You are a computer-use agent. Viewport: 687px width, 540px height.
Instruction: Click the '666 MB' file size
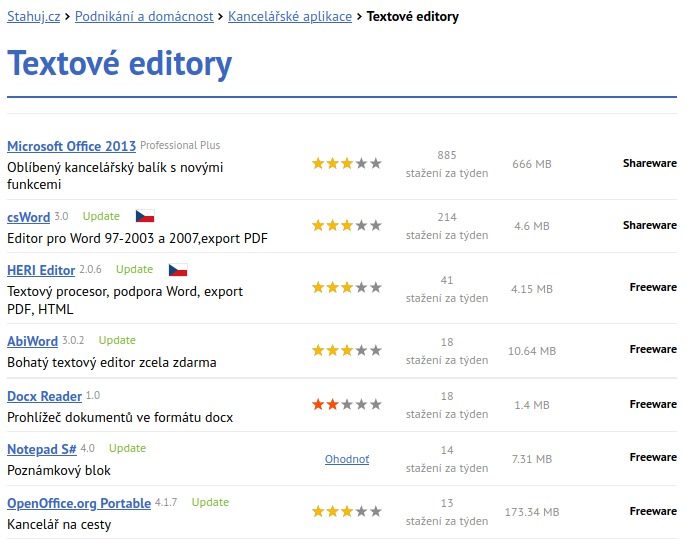pyautogui.click(x=532, y=164)
